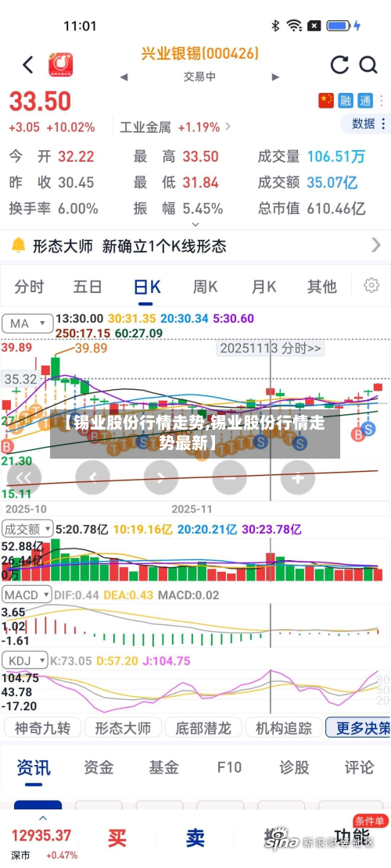
Task: Tap the 卖 sell button
Action: coord(195,838)
